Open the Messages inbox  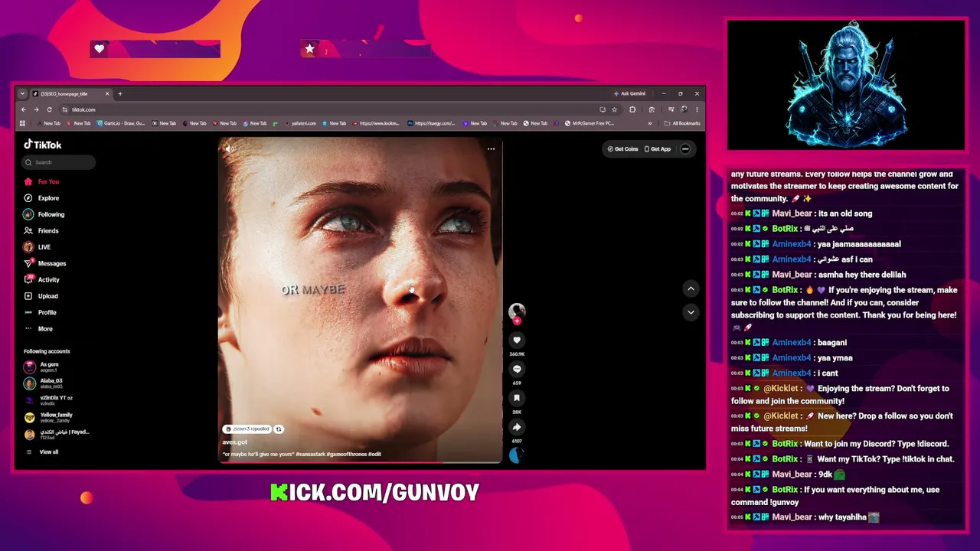pyautogui.click(x=44, y=263)
